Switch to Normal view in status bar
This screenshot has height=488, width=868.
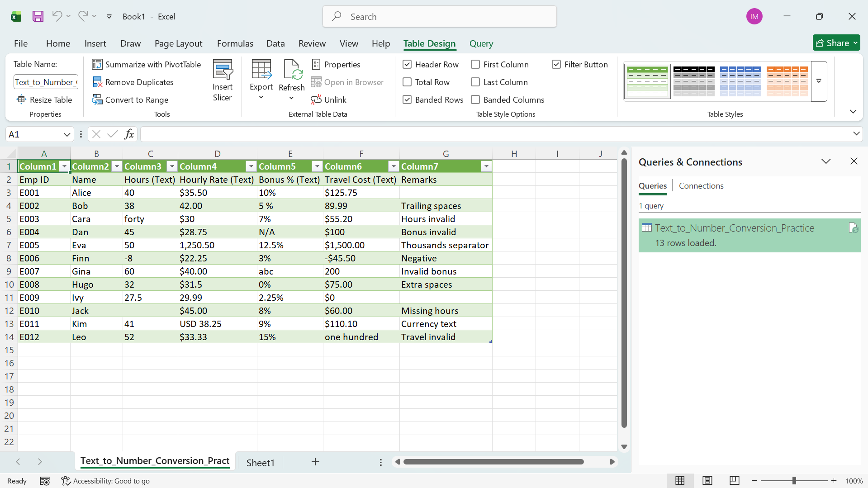click(x=680, y=481)
